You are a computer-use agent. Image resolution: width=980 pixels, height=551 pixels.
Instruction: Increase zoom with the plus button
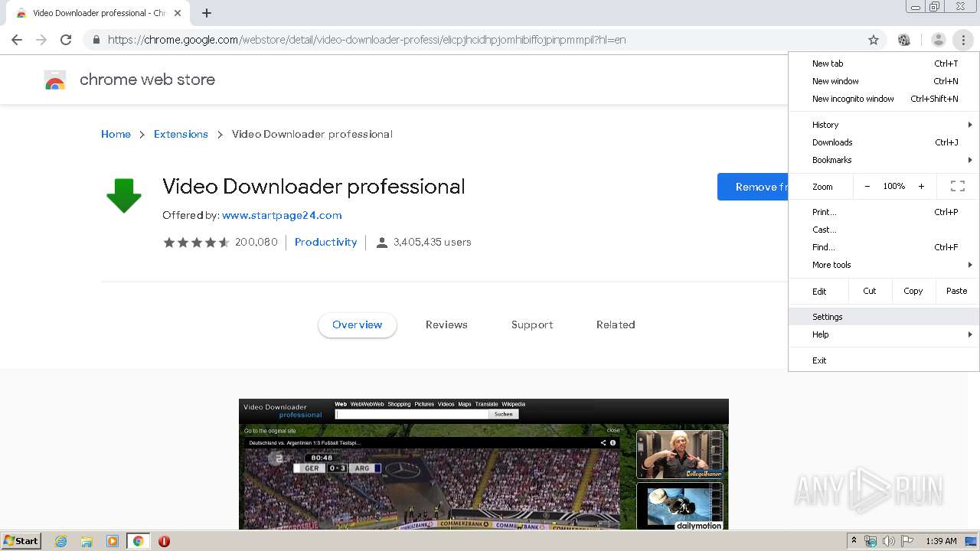tap(921, 186)
